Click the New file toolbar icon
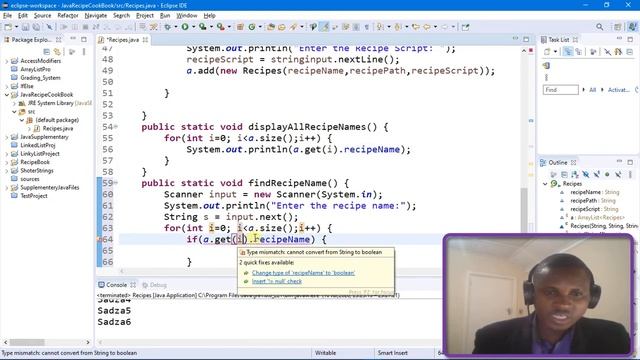 click(8, 27)
